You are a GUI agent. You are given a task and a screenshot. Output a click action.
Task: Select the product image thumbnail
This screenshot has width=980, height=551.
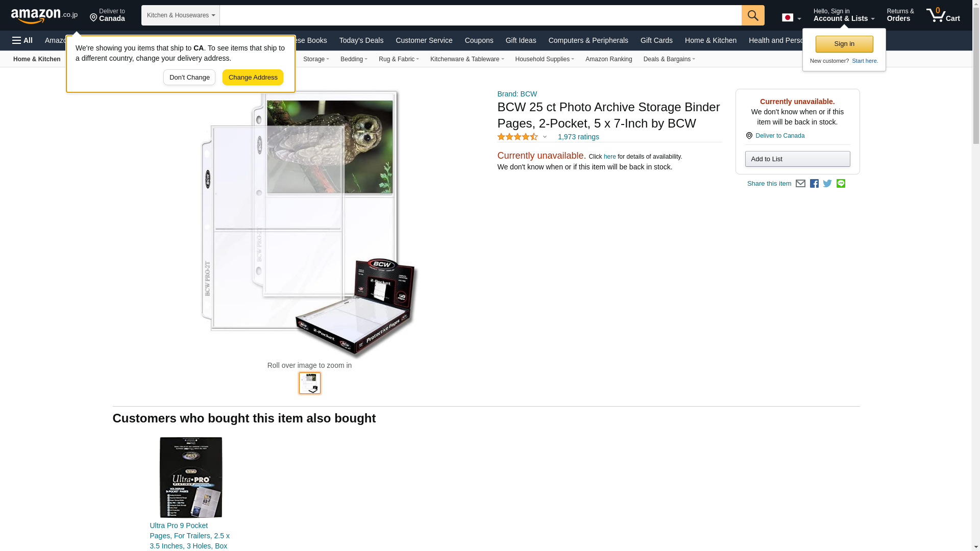310,383
